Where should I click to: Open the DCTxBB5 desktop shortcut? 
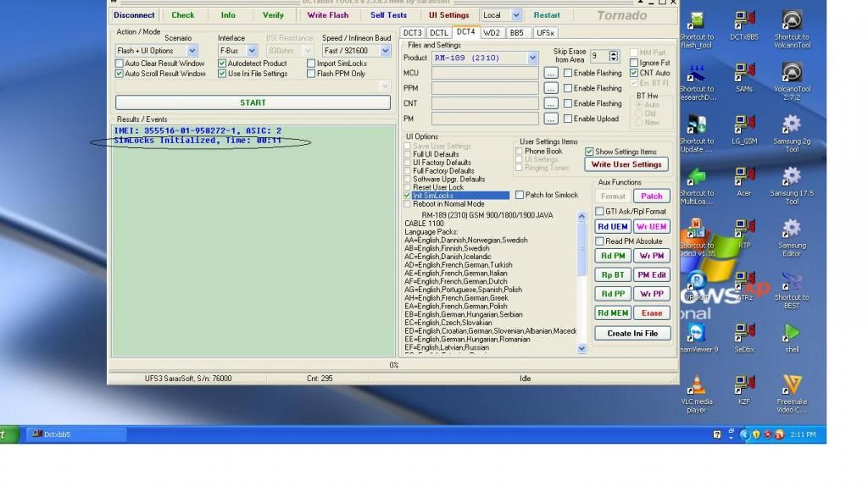tap(743, 24)
